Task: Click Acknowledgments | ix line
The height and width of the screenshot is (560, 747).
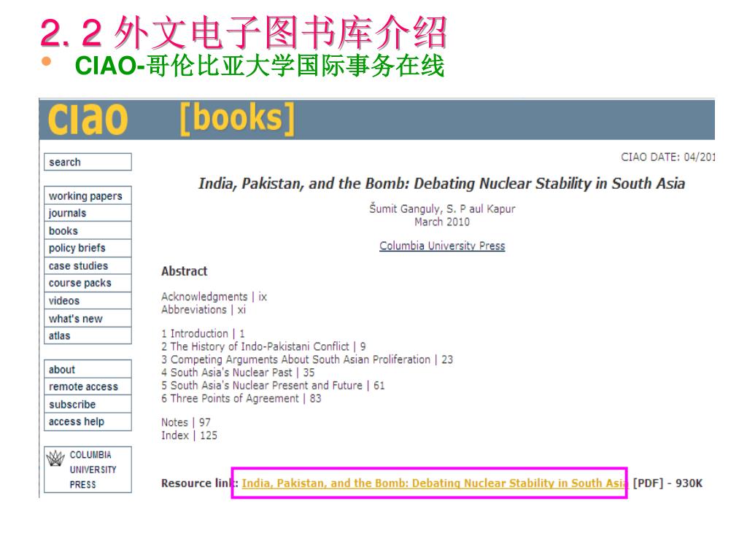Action: (214, 297)
